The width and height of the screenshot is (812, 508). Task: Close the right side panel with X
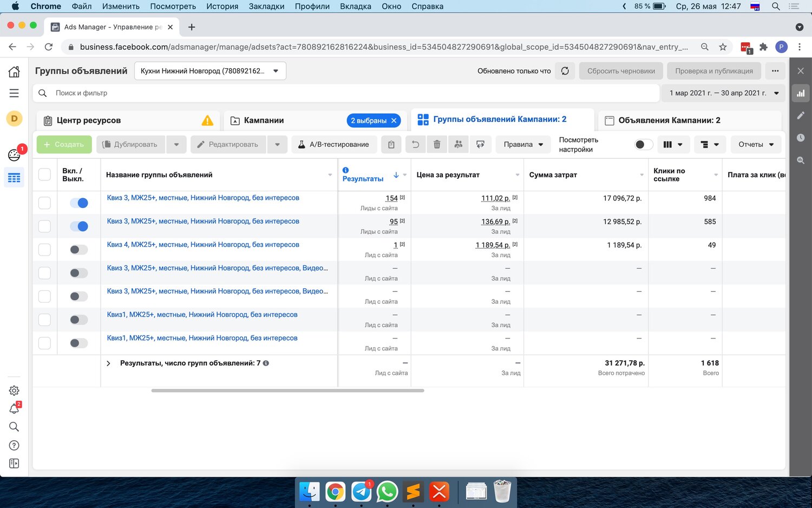[x=801, y=71]
